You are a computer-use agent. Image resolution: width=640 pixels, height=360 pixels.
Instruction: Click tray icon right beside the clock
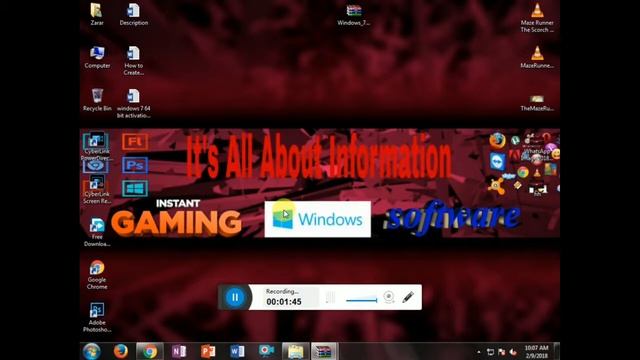click(513, 352)
